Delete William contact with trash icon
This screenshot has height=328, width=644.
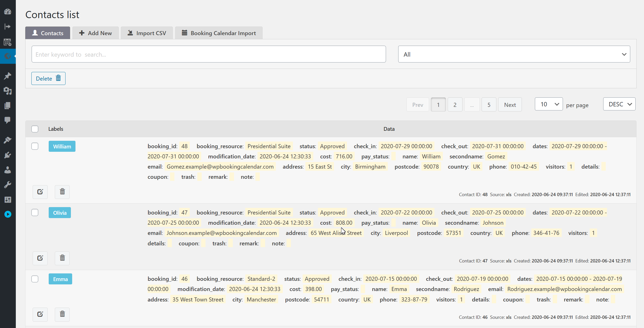tap(62, 192)
